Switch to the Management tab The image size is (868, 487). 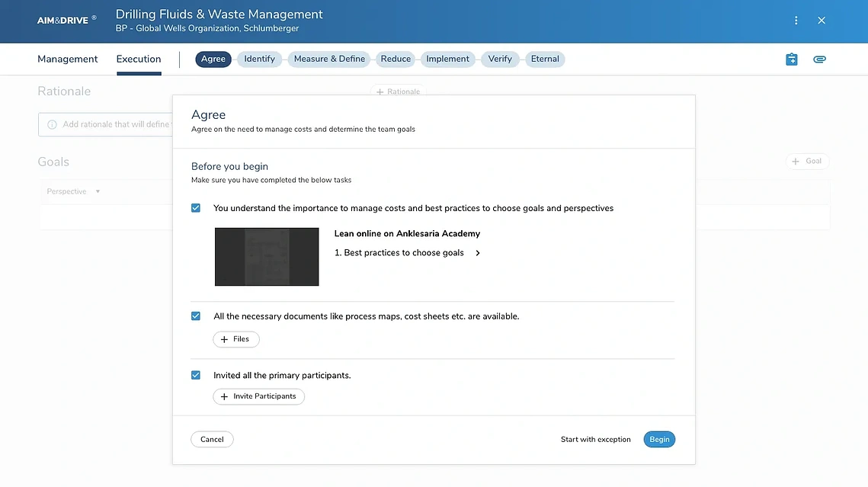coord(68,59)
